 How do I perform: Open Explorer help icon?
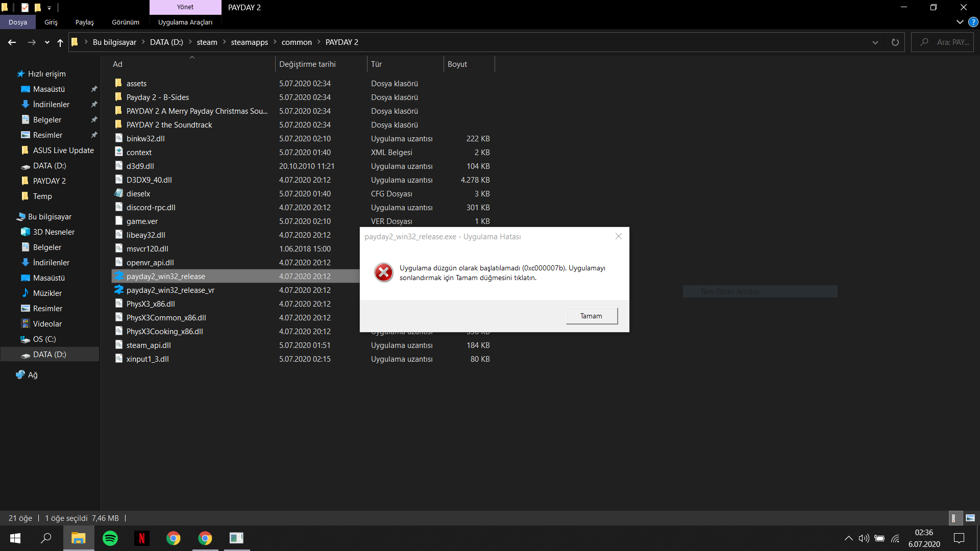[x=973, y=22]
